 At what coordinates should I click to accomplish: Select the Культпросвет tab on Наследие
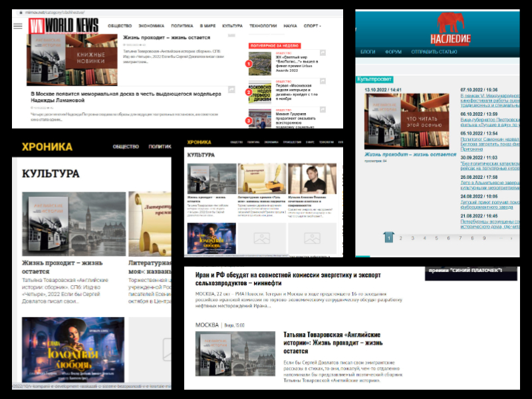tap(374, 79)
